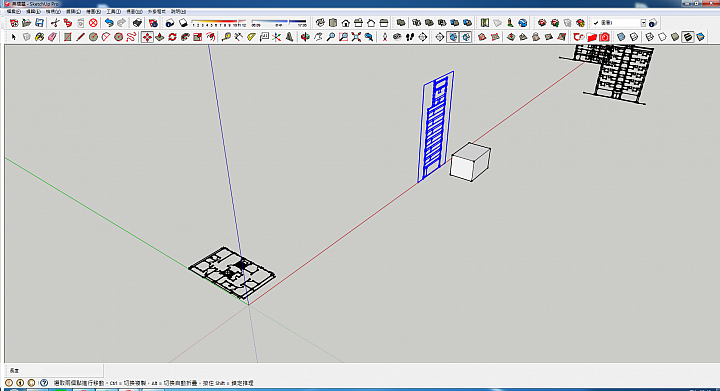Toggle X-ray face style
Screen dimensions: 720x391
621,37
